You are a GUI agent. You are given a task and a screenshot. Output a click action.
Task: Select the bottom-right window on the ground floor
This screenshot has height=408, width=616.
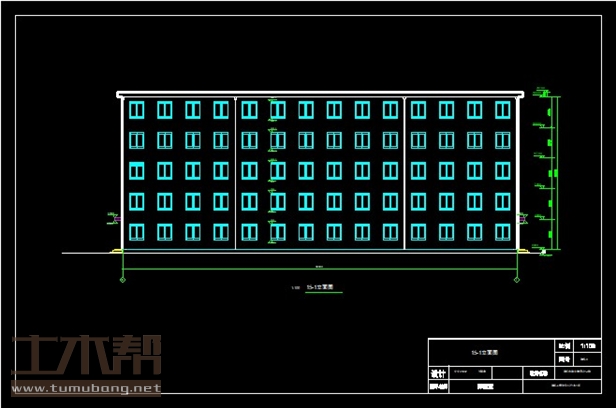502,232
